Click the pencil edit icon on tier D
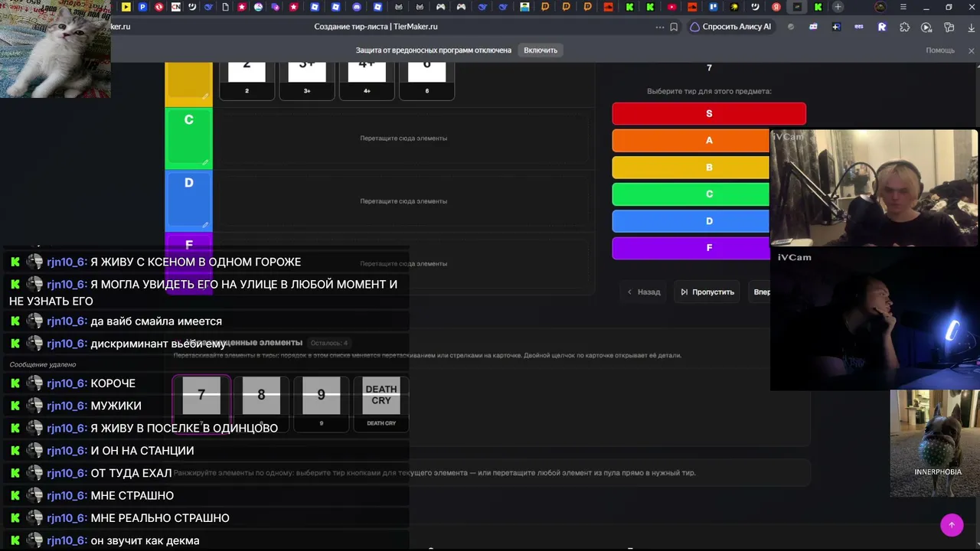This screenshot has height=551, width=980. click(x=204, y=225)
